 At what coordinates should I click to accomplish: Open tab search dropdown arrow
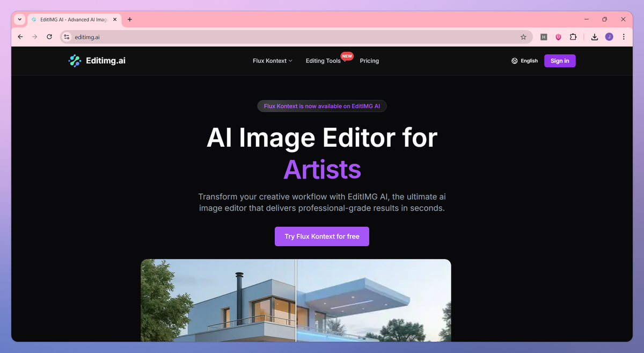coord(20,19)
